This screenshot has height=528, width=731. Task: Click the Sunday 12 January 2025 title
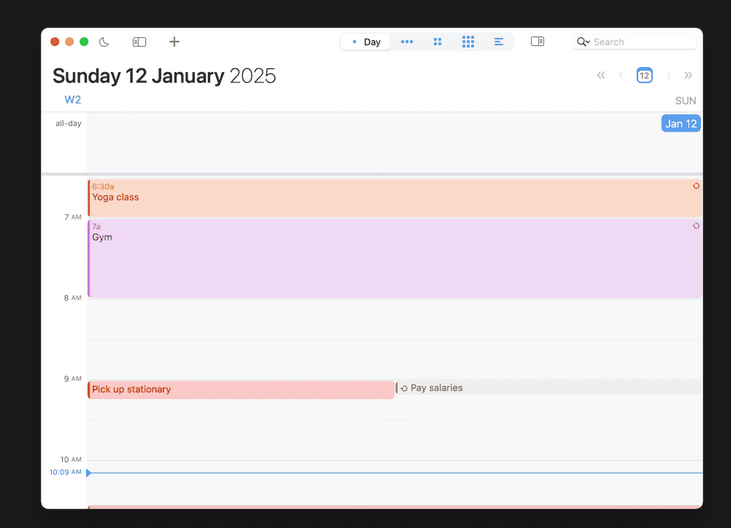coord(164,76)
